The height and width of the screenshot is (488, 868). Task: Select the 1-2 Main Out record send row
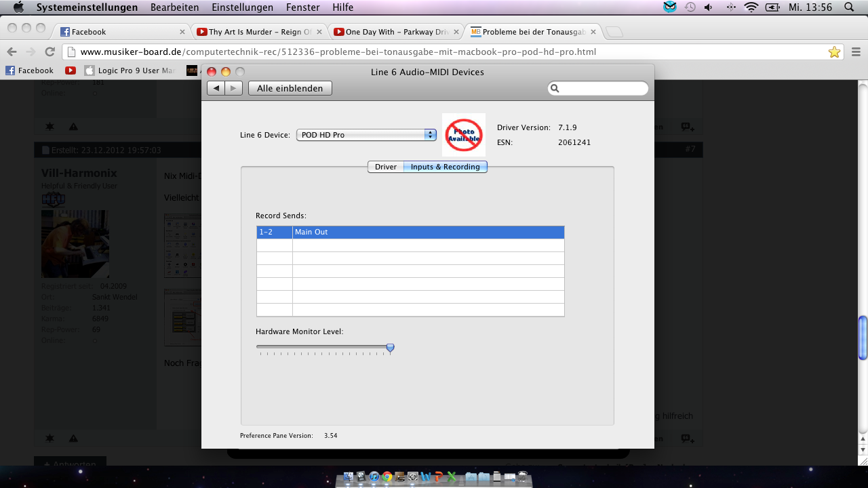click(410, 232)
